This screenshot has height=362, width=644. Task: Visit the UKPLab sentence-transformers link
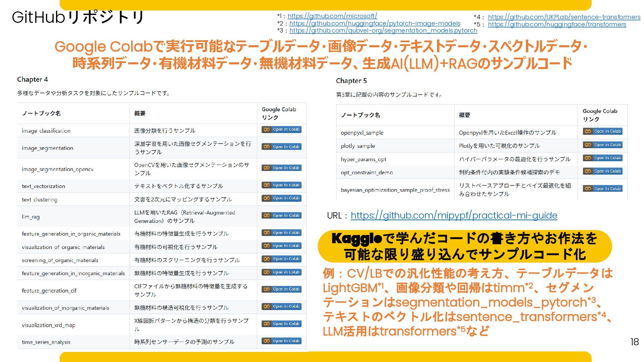click(564, 17)
